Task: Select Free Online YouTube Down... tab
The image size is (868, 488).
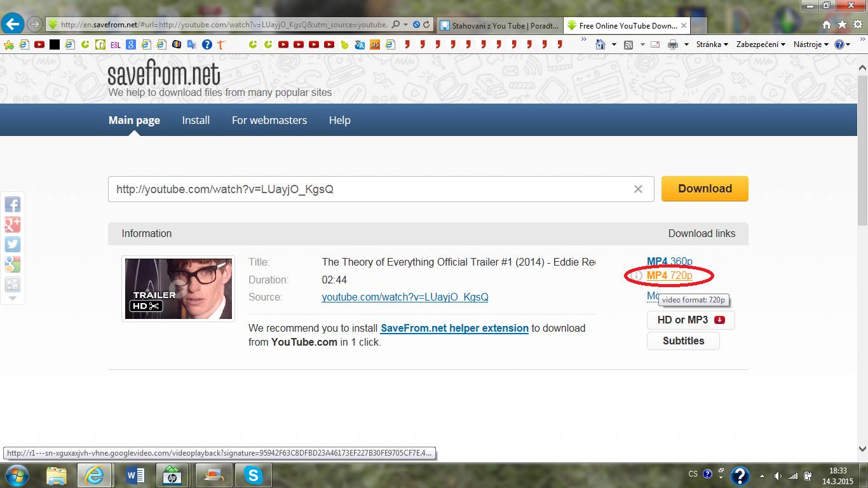Action: (x=627, y=25)
